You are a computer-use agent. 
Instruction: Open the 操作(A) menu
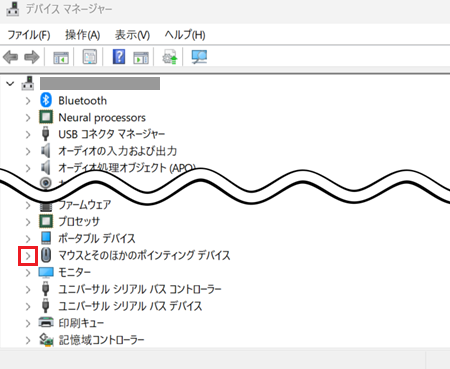83,35
